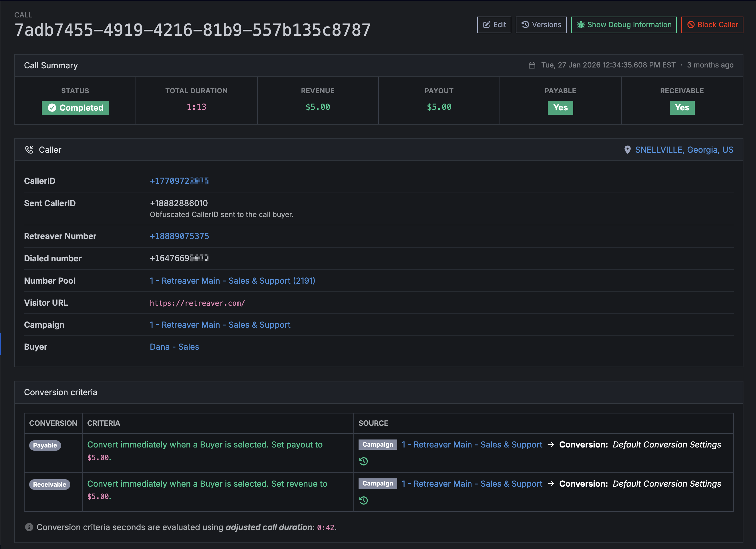The height and width of the screenshot is (549, 756).
Task: Block this caller
Action: [x=712, y=25]
